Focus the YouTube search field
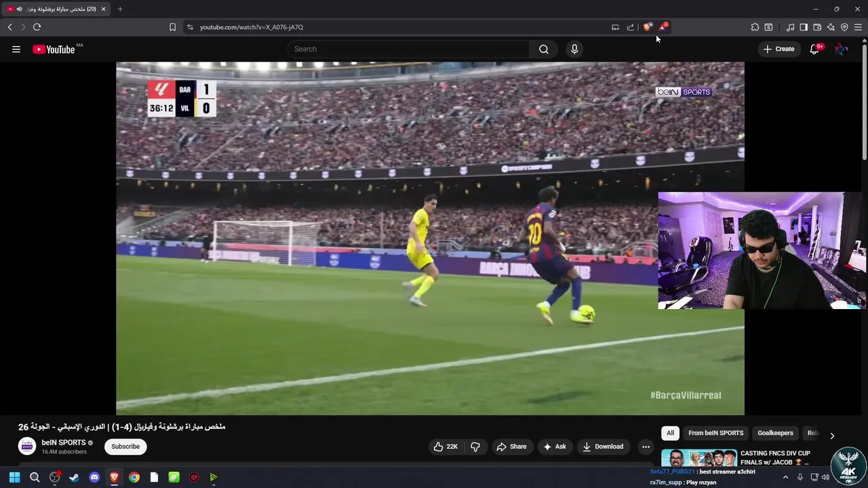Screen dimensions: 868x488 click(408, 49)
